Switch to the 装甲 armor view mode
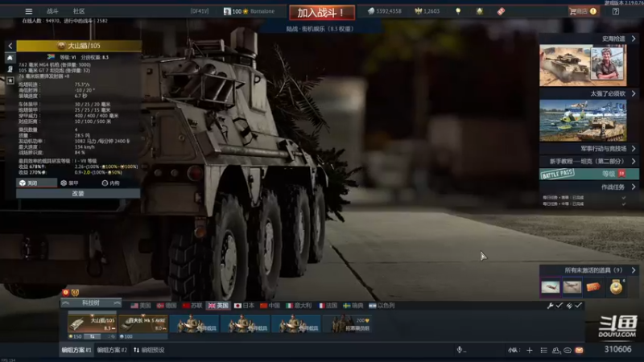This screenshot has height=362, width=644. point(69,183)
